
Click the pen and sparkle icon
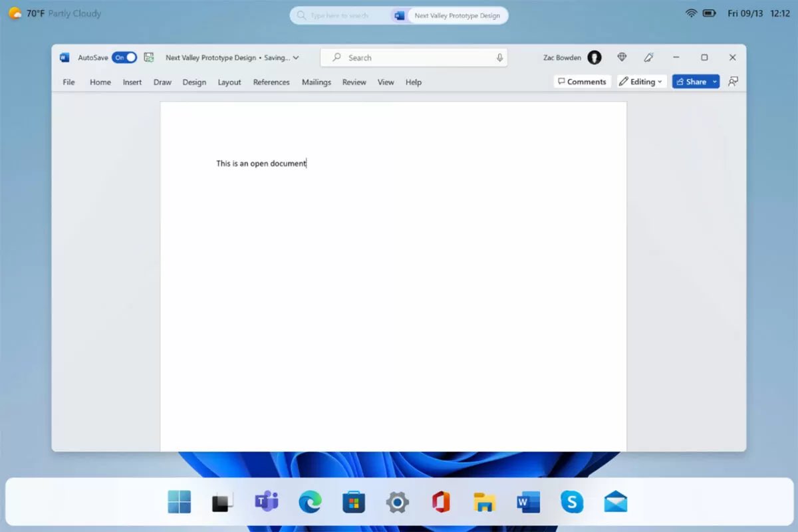[648, 58]
